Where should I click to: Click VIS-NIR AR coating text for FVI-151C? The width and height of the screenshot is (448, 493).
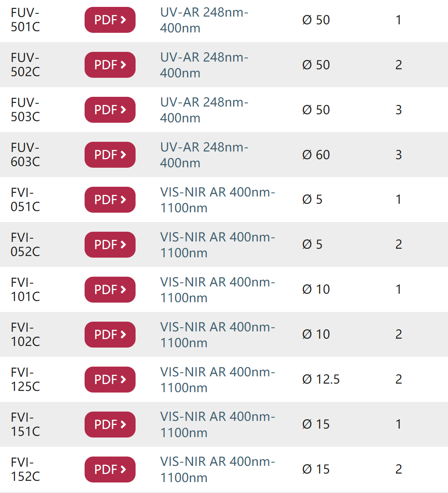pyautogui.click(x=218, y=425)
